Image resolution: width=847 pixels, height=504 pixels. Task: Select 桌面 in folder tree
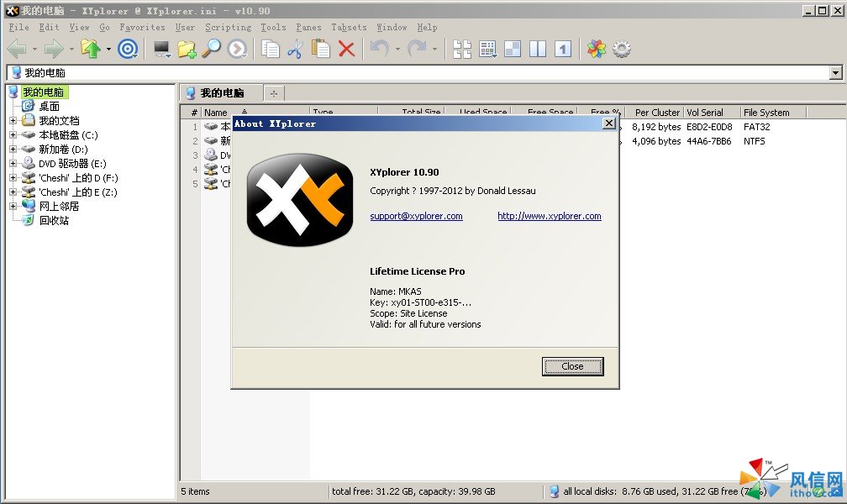[49, 107]
